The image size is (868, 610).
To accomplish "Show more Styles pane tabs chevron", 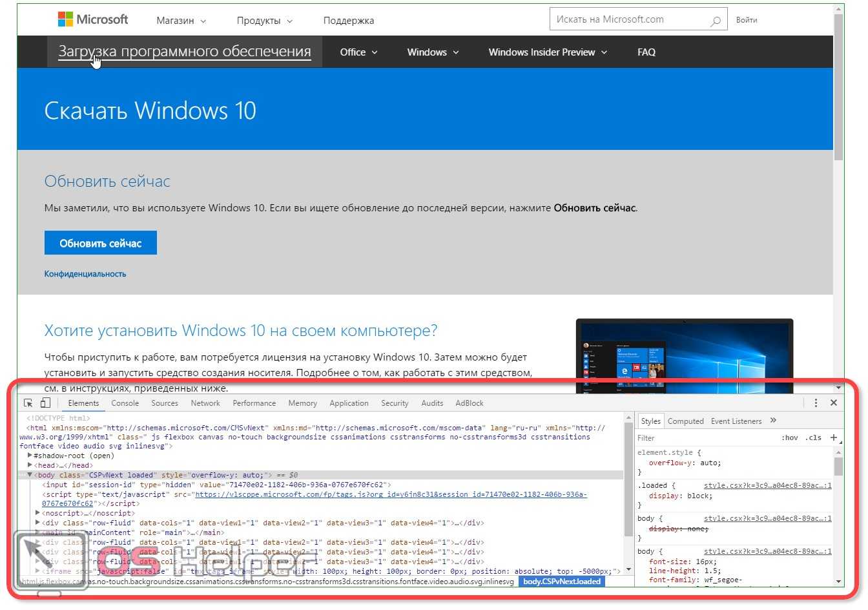I will (773, 421).
